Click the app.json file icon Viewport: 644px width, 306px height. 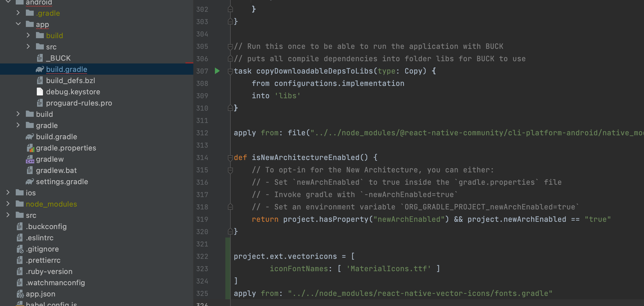pos(20,294)
